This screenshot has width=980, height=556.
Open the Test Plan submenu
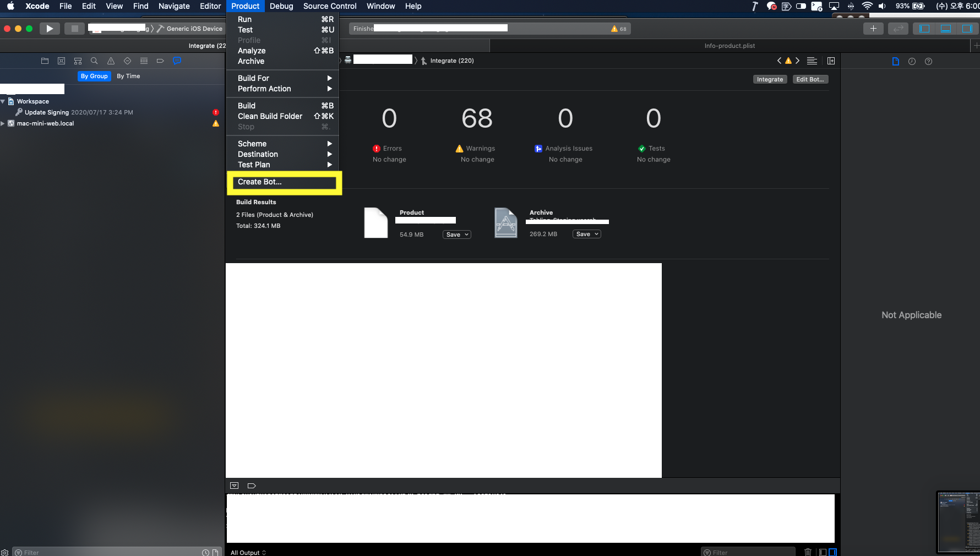282,165
